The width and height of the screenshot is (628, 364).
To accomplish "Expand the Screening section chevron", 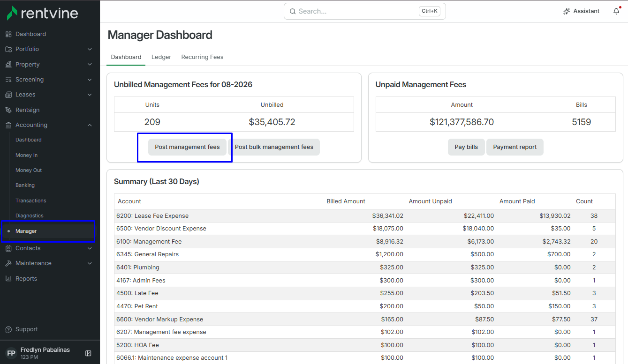I will [x=90, y=80].
